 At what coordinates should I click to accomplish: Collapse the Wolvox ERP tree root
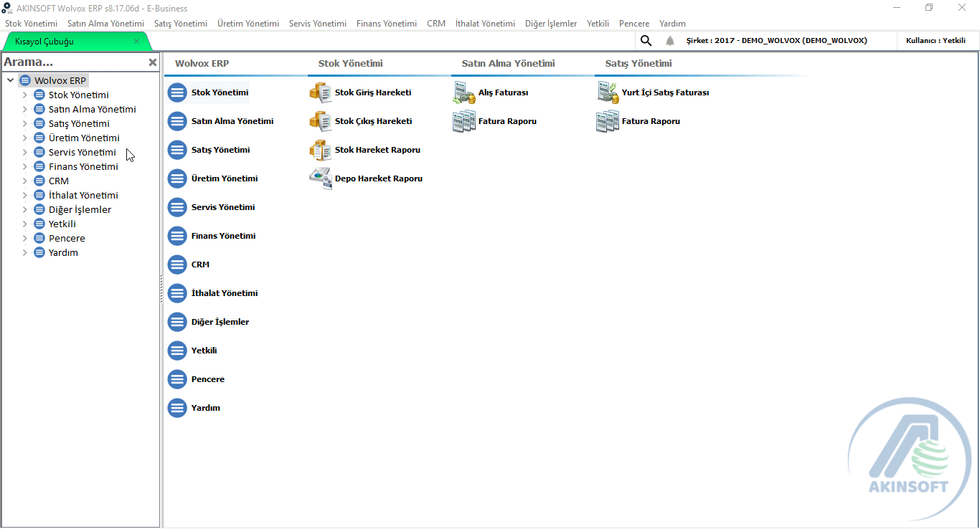10,80
